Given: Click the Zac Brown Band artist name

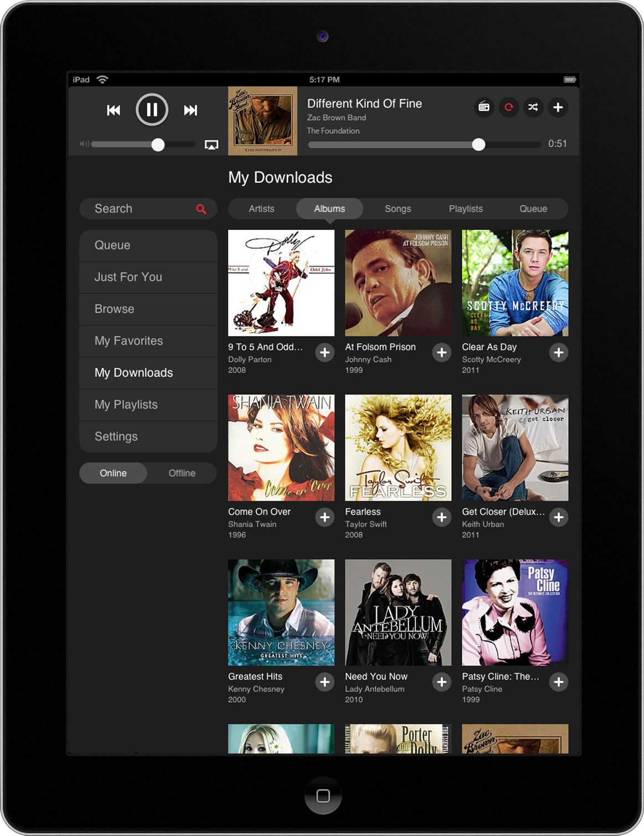Looking at the screenshot, I should click(x=337, y=117).
